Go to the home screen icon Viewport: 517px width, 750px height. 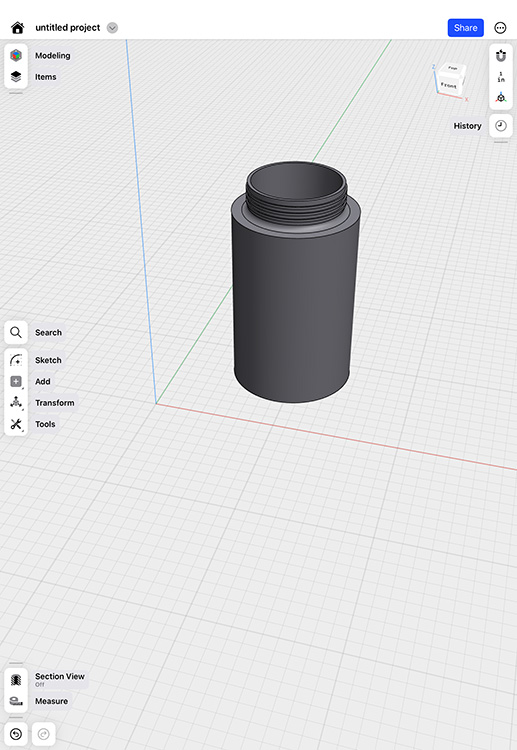[18, 28]
